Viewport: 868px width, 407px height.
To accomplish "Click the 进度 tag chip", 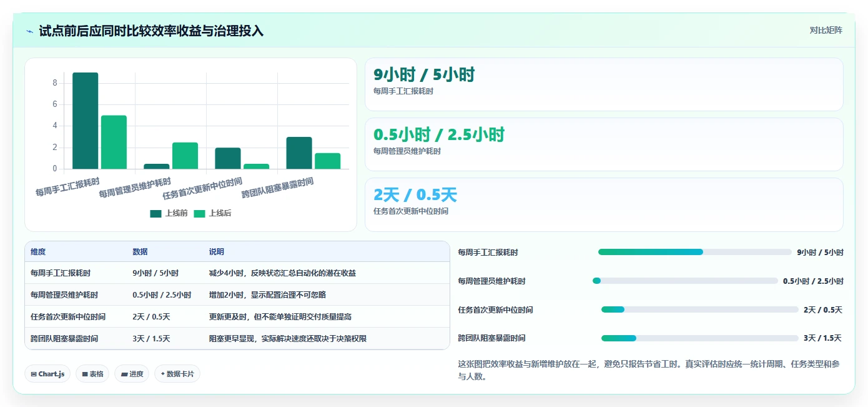I will coord(132,374).
